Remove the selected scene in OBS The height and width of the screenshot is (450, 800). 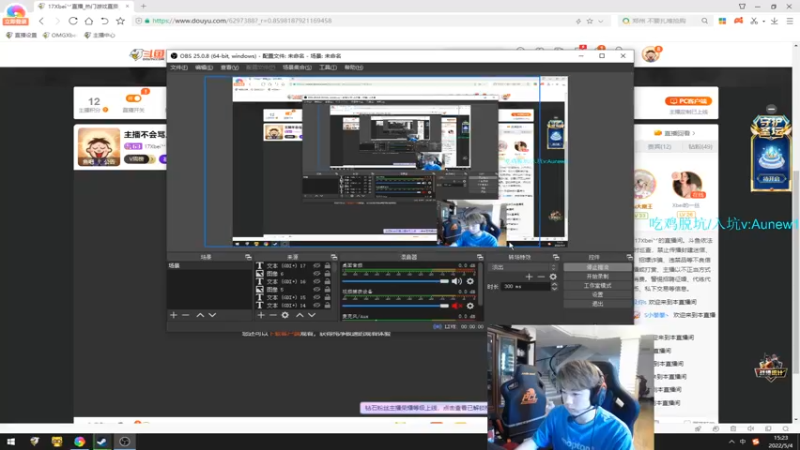pos(186,315)
